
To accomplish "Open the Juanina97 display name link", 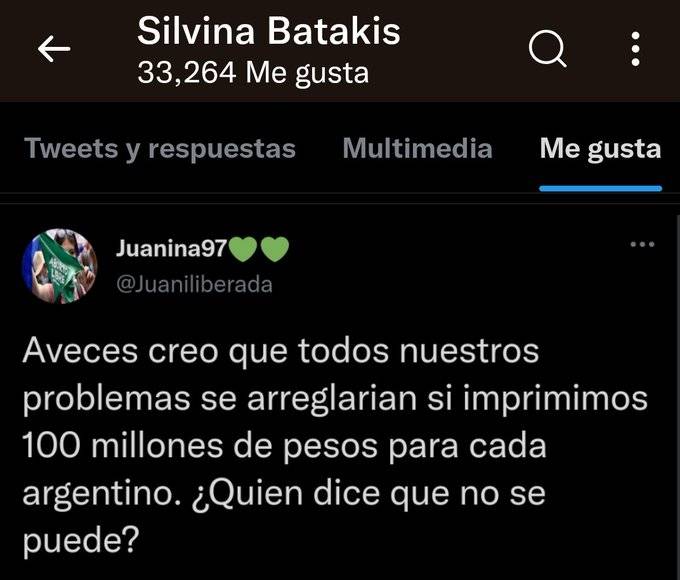I will 171,249.
